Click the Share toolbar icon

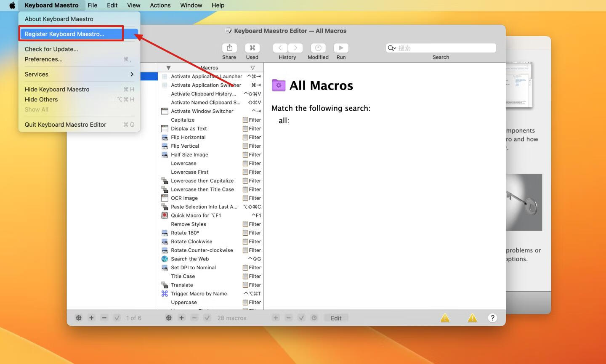point(229,48)
